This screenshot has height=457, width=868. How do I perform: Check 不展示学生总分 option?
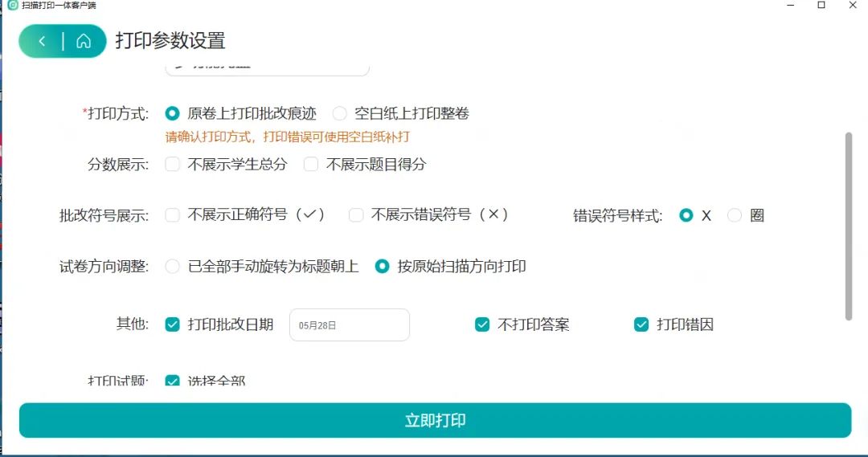coord(172,164)
